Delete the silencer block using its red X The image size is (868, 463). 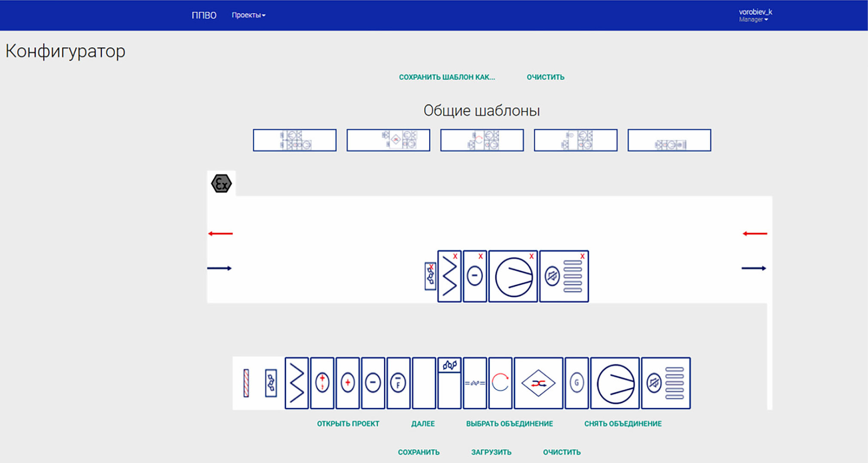click(x=582, y=256)
